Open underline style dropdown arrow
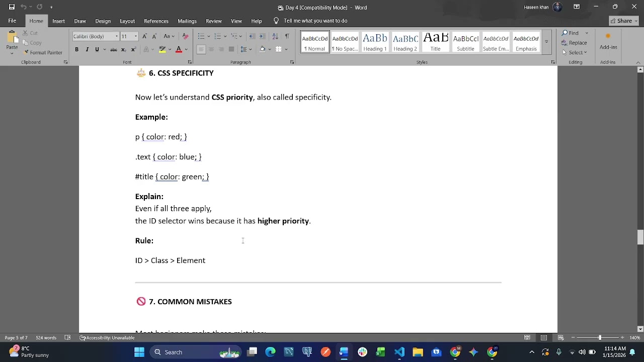This screenshot has width=644, height=362. tap(104, 49)
